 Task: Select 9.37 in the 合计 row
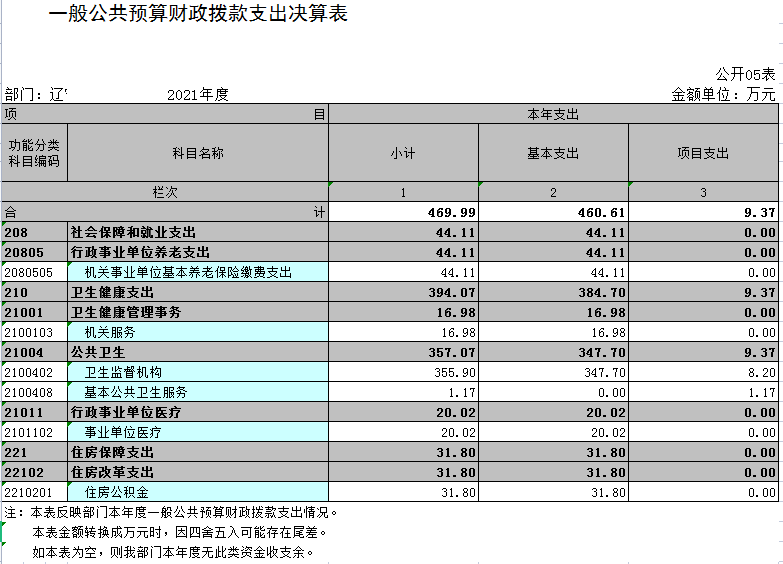[x=703, y=212]
